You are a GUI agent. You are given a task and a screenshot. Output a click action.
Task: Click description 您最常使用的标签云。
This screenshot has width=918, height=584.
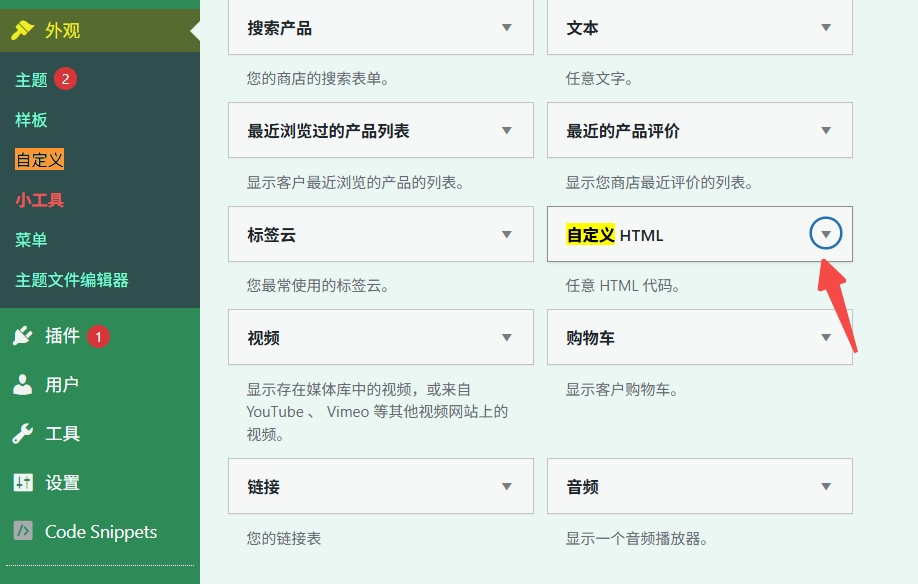click(318, 286)
